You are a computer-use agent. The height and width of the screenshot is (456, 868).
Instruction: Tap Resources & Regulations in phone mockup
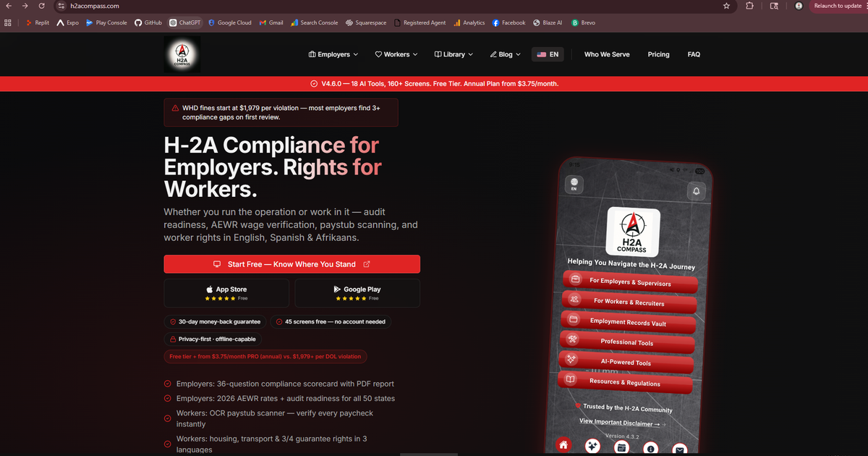pos(624,382)
